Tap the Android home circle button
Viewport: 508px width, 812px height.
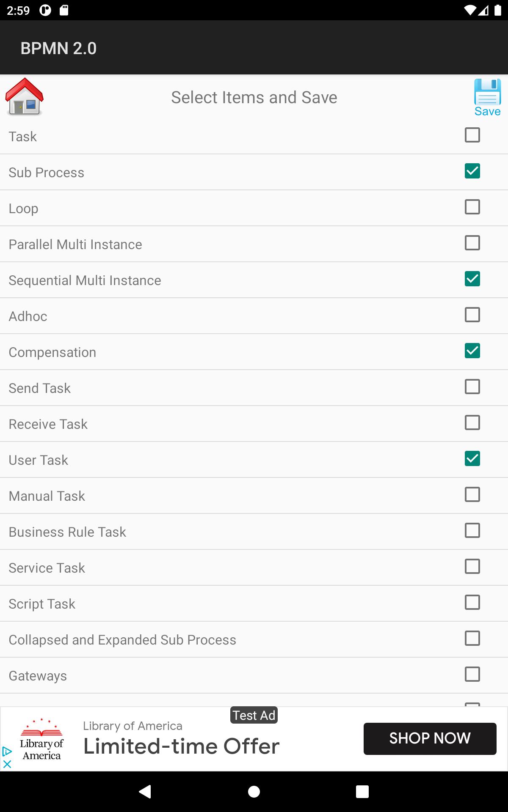tap(254, 791)
